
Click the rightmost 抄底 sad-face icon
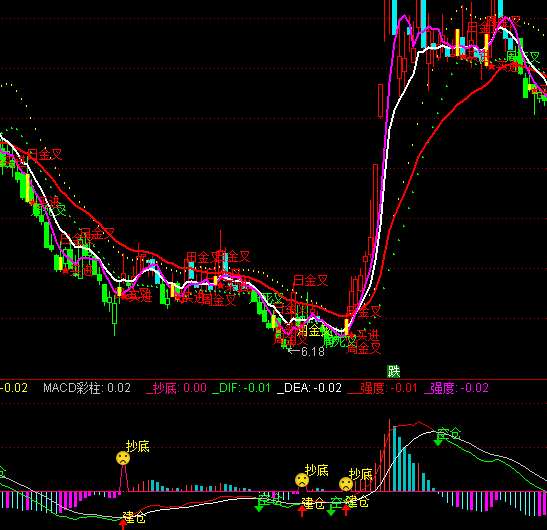click(x=346, y=484)
